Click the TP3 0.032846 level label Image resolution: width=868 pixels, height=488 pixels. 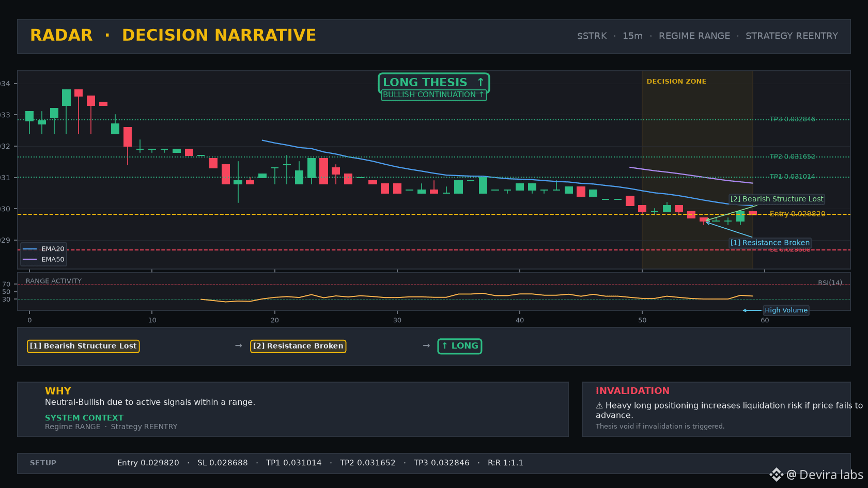tap(792, 119)
